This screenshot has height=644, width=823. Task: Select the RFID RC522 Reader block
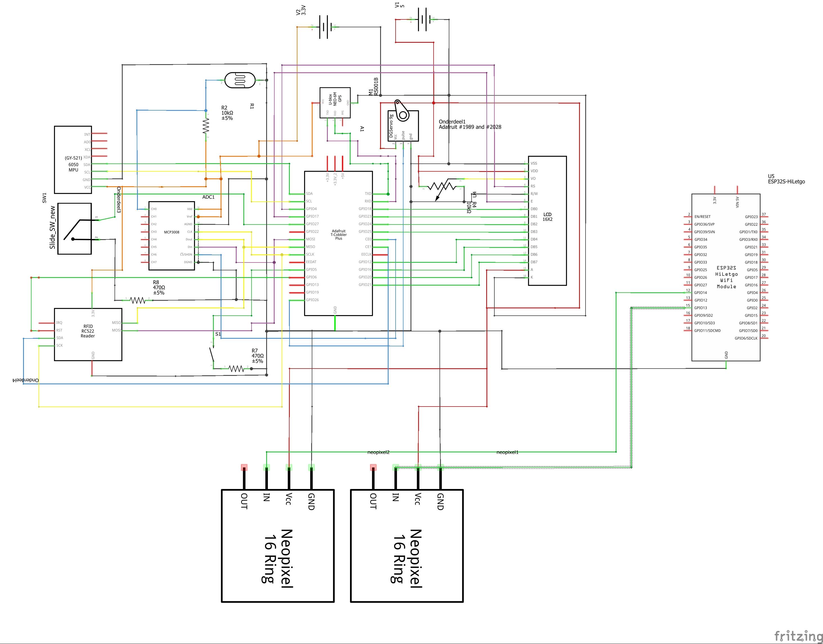88,335
